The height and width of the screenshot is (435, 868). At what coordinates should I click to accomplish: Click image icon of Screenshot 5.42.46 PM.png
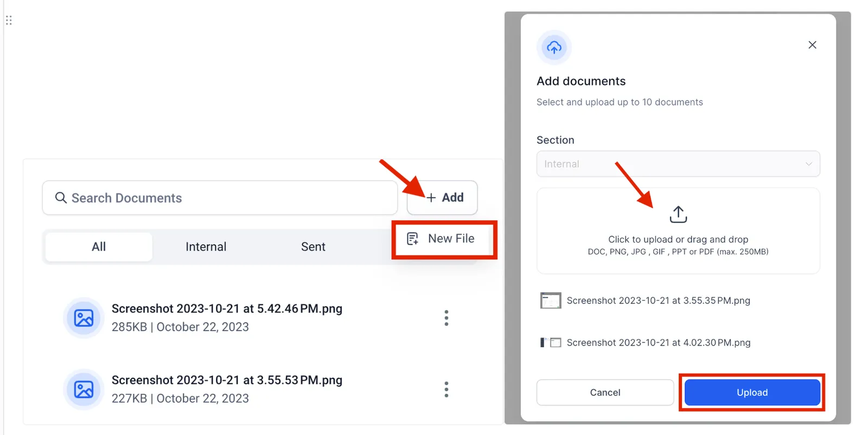84,318
